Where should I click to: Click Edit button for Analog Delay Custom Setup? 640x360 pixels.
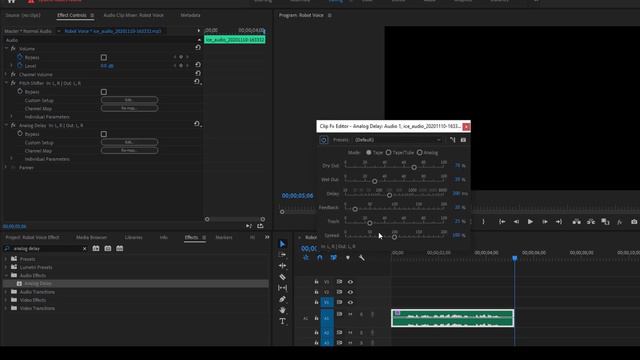(x=129, y=142)
